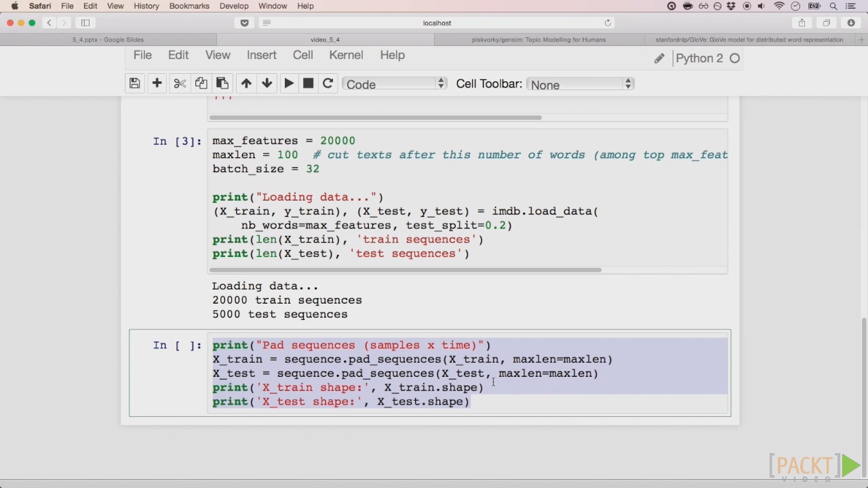Open the notebook View menu

point(218,55)
